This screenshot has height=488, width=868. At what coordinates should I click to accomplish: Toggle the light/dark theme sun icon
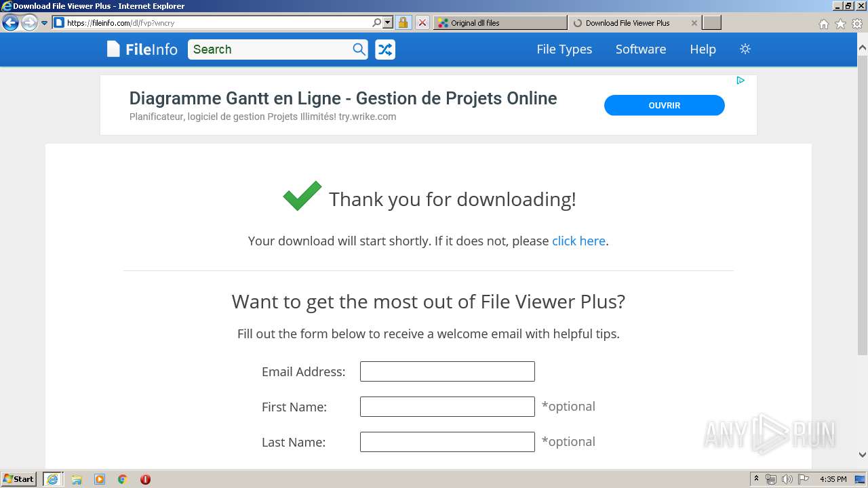pyautogui.click(x=745, y=49)
